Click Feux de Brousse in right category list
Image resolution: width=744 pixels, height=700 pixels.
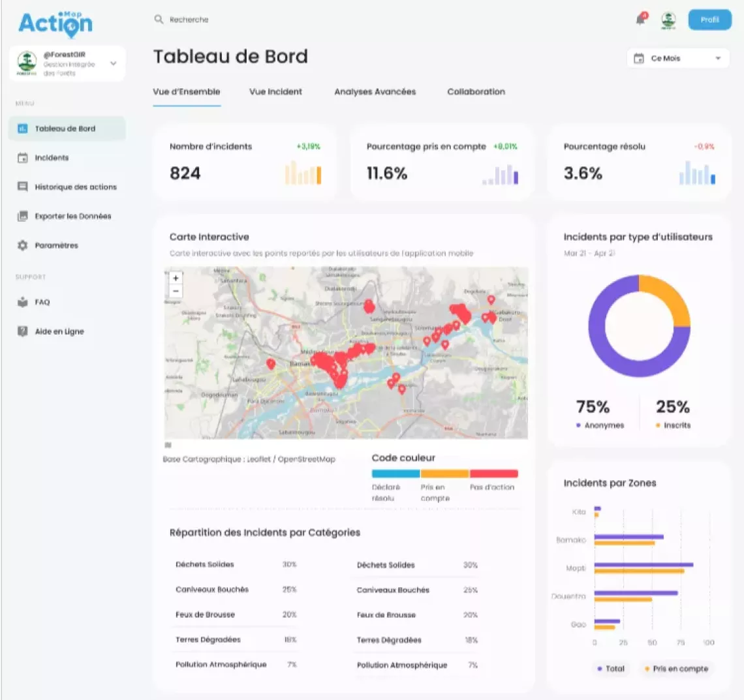tap(386, 615)
